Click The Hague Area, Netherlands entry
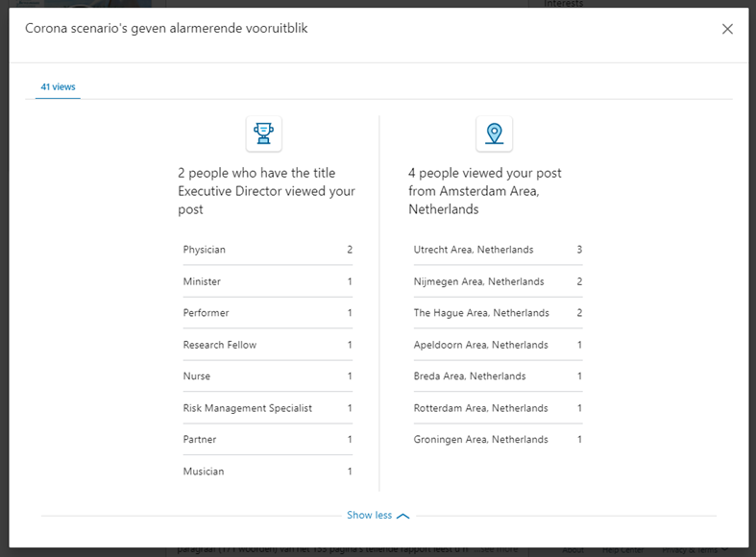This screenshot has width=756, height=557. click(498, 313)
